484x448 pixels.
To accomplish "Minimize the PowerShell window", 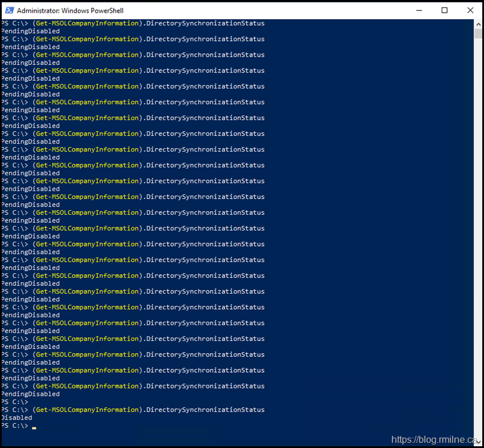I will pos(419,10).
